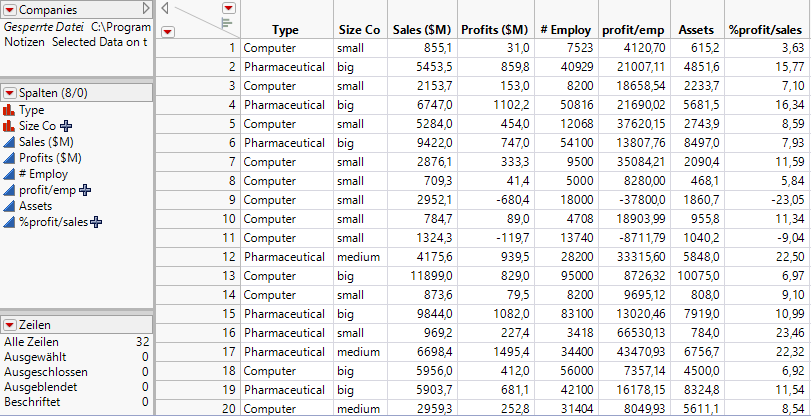Select the %profit/sales column header
Image resolution: width=811 pixels, height=416 pixels.
point(765,30)
